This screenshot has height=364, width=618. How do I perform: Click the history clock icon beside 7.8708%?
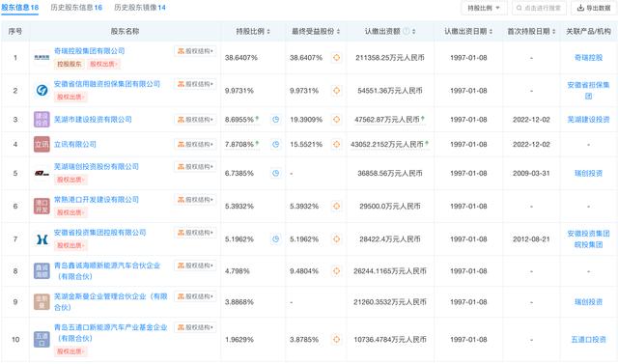coord(276,145)
